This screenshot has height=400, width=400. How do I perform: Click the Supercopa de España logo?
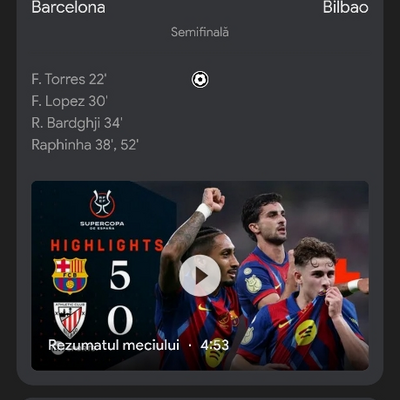click(102, 210)
